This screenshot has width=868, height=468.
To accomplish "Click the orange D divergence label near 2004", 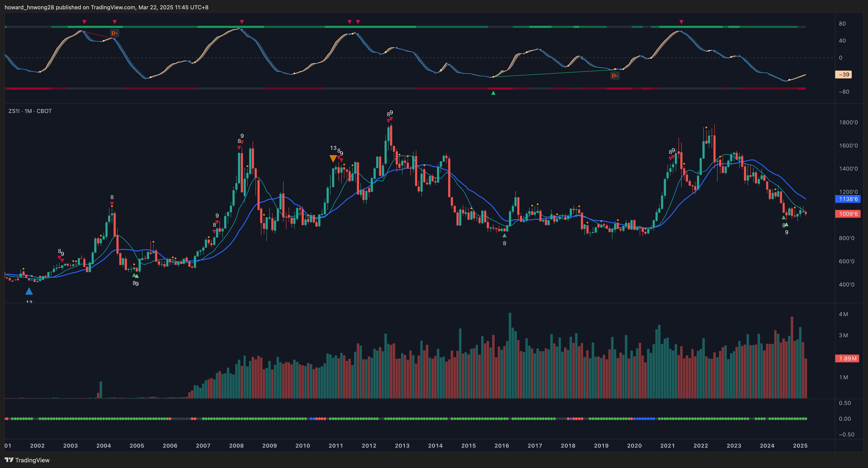I will (115, 33).
